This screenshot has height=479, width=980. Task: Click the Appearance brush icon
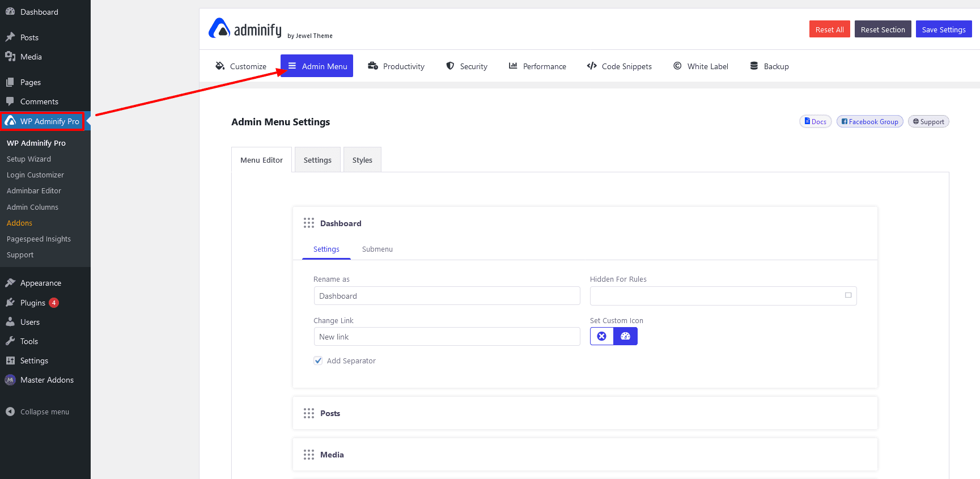coord(10,283)
